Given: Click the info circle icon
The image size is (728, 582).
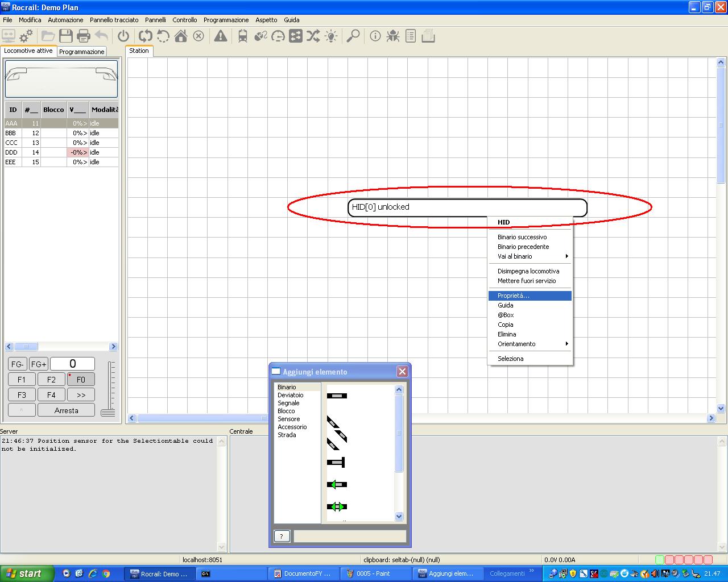Looking at the screenshot, I should pyautogui.click(x=375, y=36).
